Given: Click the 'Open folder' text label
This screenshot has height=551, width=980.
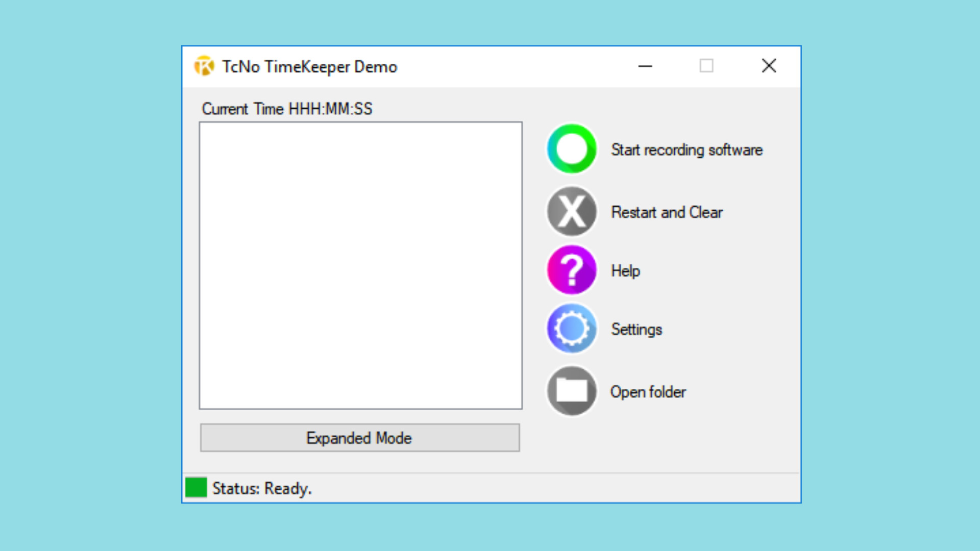Looking at the screenshot, I should (x=648, y=392).
